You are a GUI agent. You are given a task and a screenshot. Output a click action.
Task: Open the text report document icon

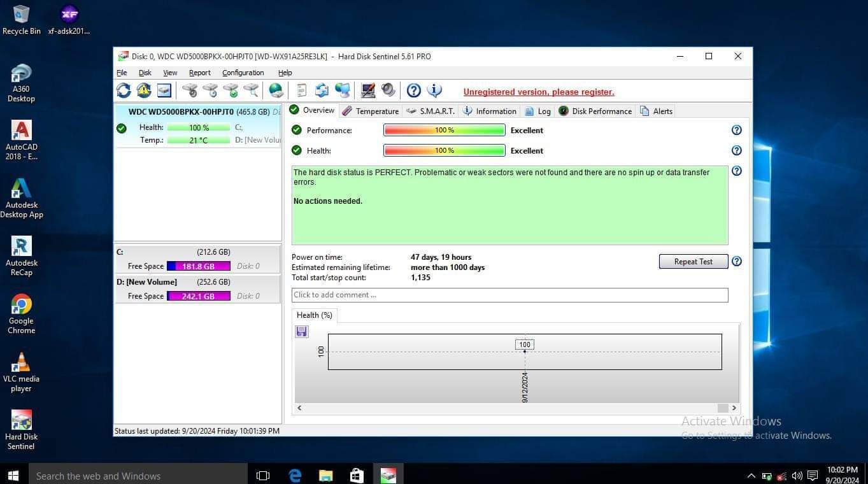click(302, 90)
